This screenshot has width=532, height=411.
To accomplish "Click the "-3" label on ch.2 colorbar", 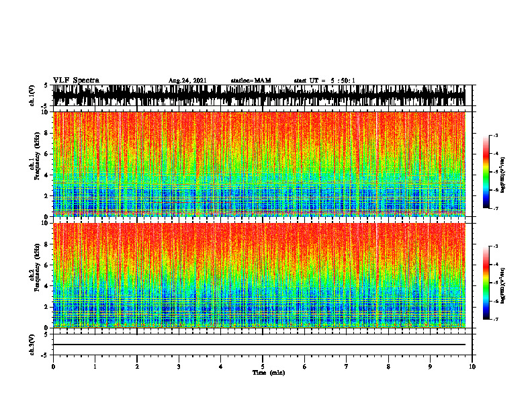I will 496,246.
